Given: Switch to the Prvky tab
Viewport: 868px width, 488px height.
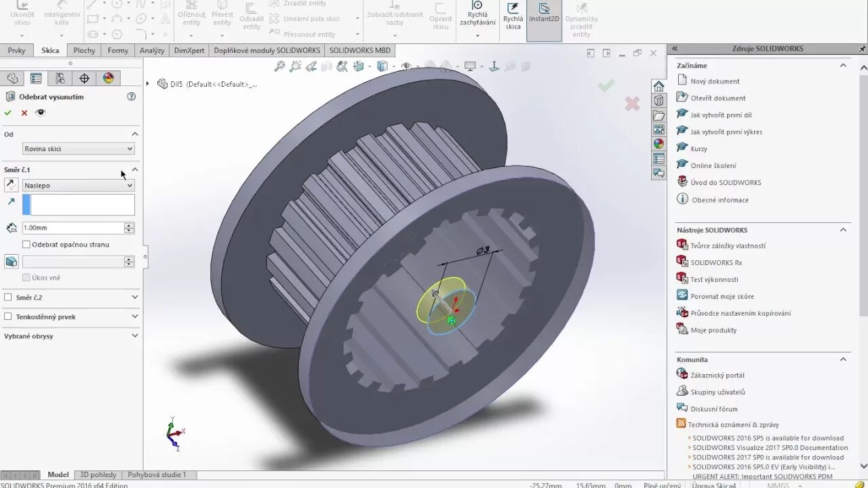Looking at the screenshot, I should tap(17, 50).
